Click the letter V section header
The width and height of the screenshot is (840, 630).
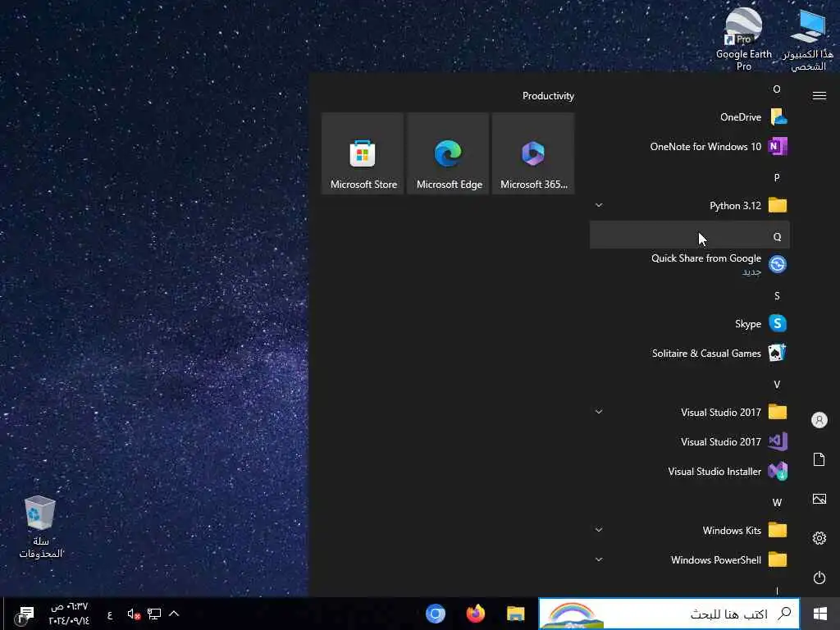click(777, 385)
